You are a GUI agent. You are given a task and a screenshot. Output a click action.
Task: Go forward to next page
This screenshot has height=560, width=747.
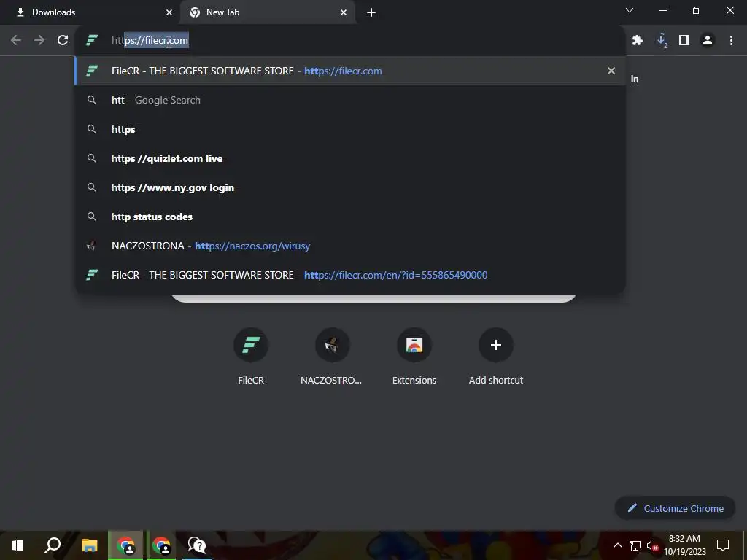(x=39, y=40)
